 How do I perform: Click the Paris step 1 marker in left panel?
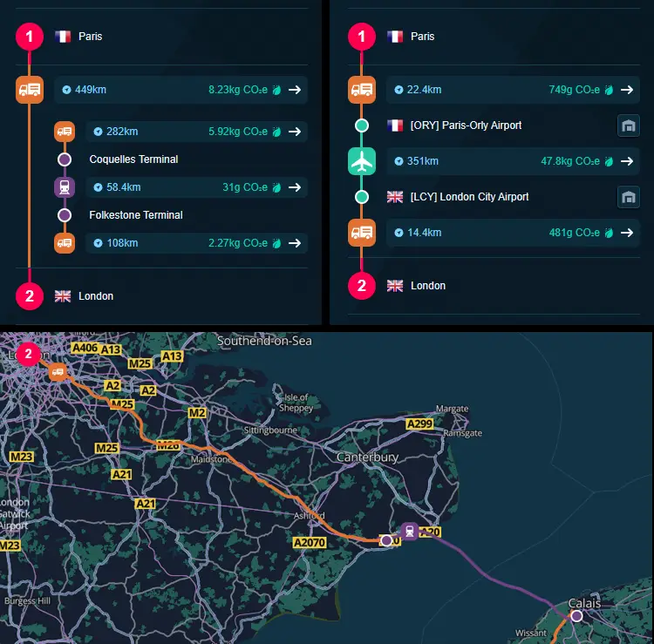(x=30, y=37)
